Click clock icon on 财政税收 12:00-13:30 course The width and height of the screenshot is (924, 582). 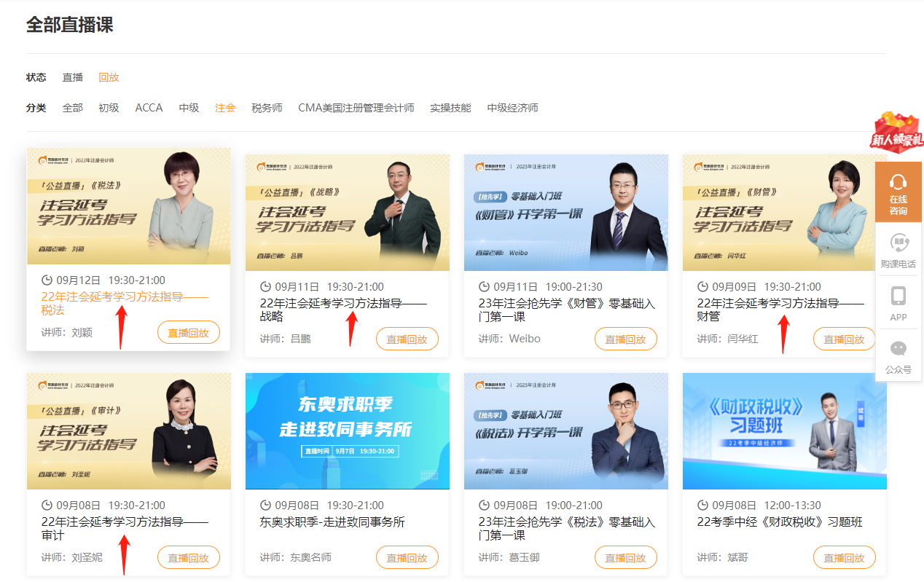703,506
